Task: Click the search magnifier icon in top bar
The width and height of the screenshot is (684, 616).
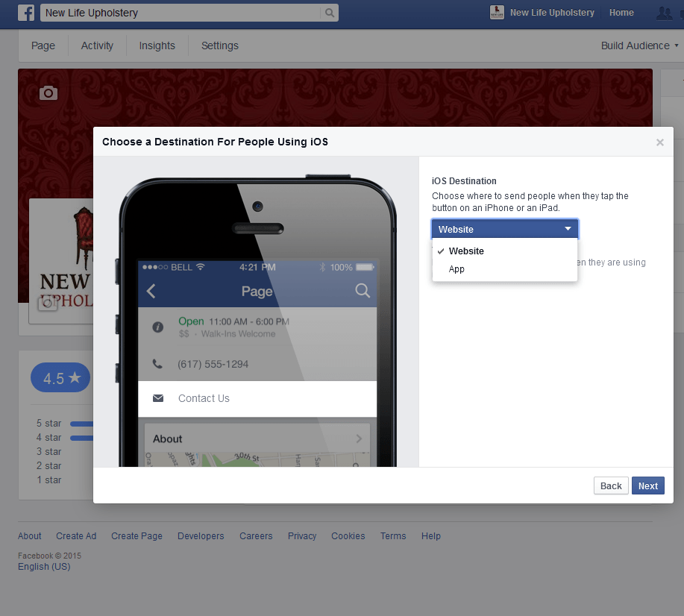Action: pos(330,13)
